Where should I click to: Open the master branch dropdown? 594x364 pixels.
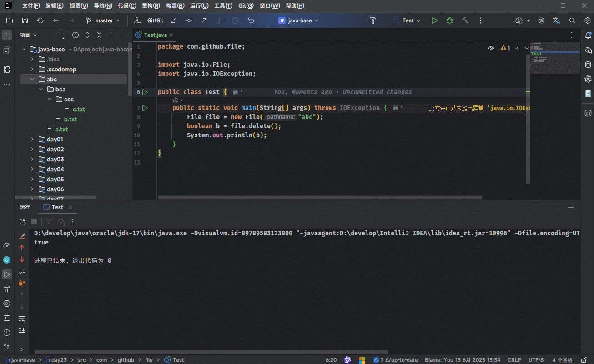103,20
